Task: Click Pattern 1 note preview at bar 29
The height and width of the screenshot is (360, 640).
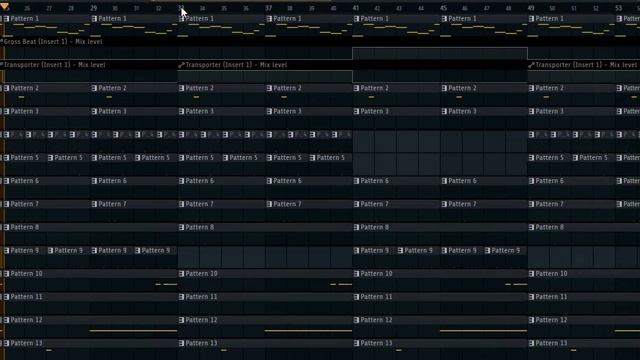Action: click(134, 30)
